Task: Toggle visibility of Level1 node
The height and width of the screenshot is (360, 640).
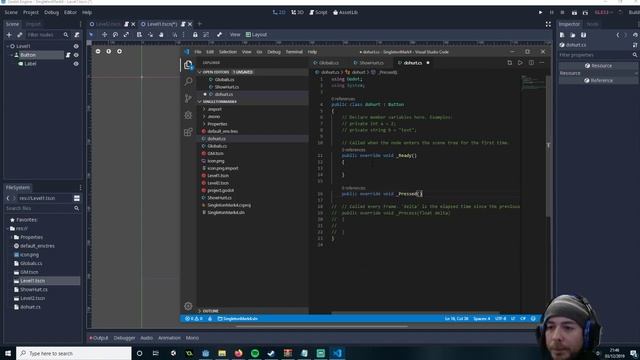Action: [x=76, y=46]
